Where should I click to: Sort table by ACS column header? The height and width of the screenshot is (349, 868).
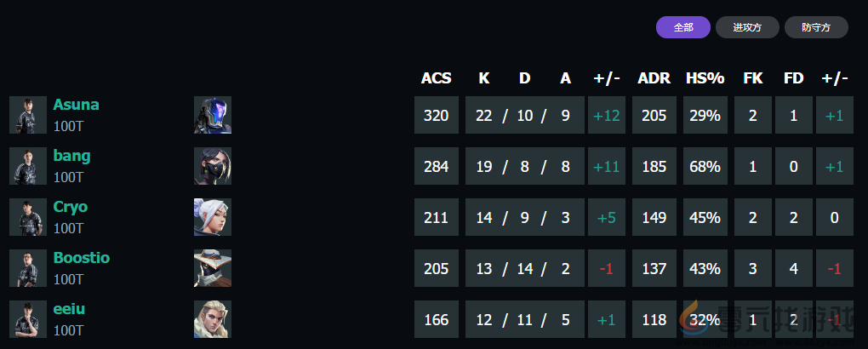pos(437,78)
